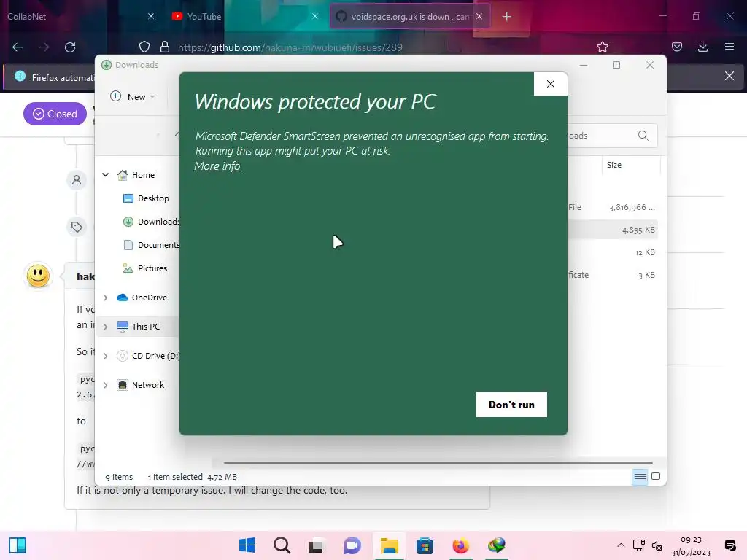747x560 pixels.
Task: Open the Firefox downloads arrow
Action: [703, 47]
